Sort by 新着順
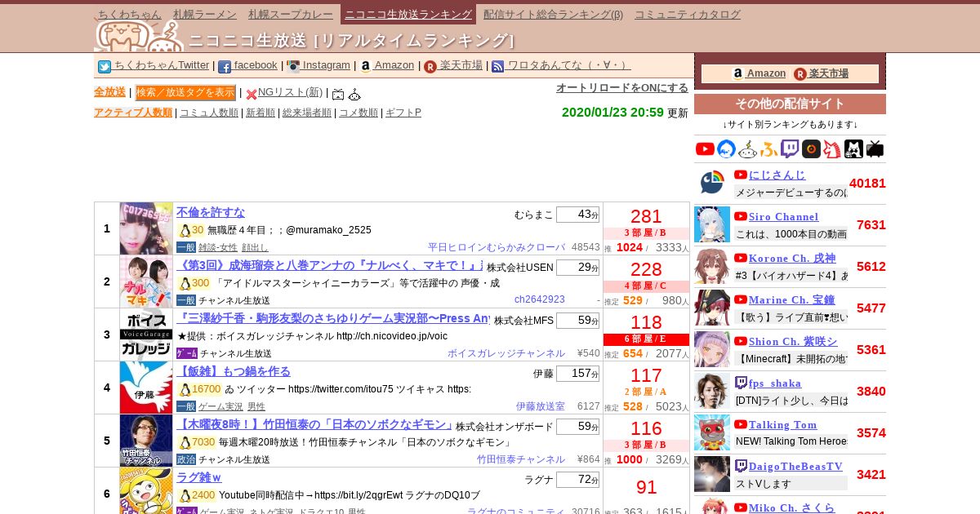980x514 pixels. tap(261, 113)
